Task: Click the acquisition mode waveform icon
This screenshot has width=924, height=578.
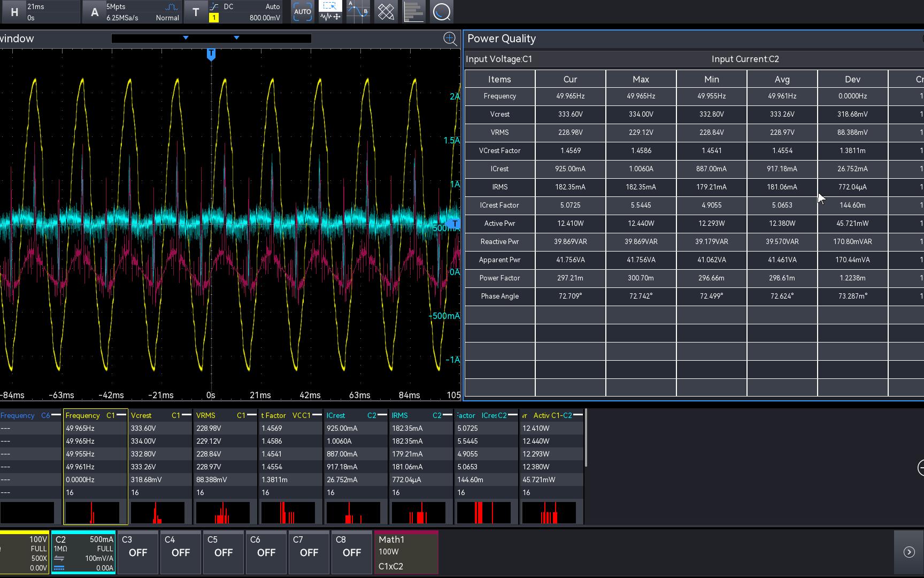Action: pyautogui.click(x=172, y=7)
